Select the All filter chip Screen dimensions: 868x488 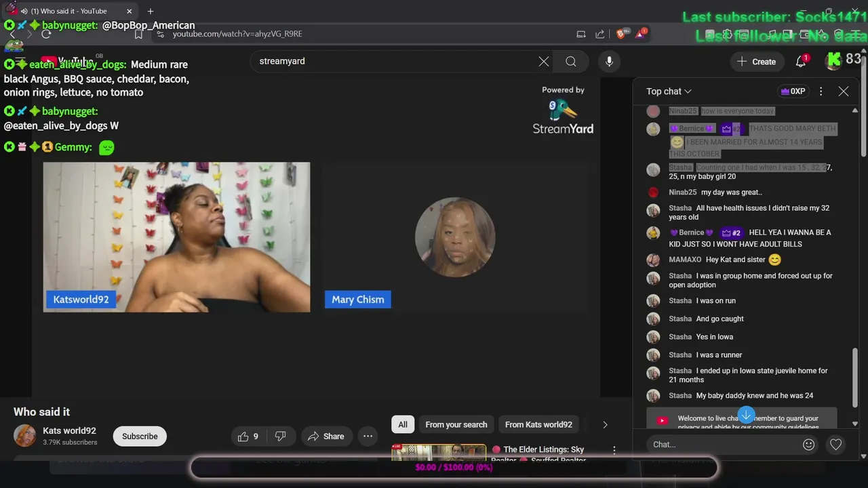403,425
